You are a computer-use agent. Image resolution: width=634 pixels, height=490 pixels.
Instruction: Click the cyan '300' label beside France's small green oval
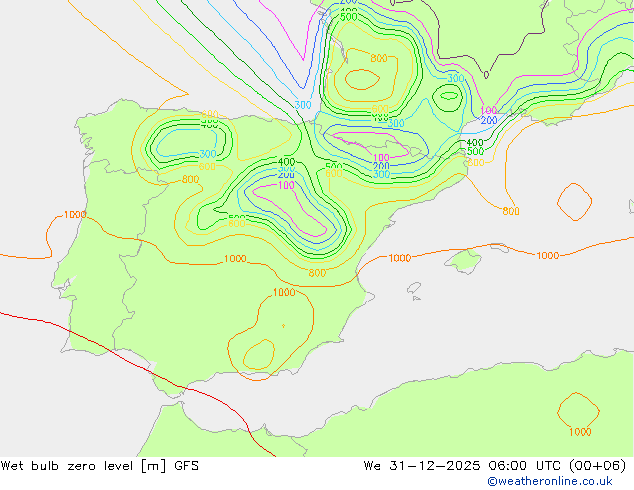[456, 78]
